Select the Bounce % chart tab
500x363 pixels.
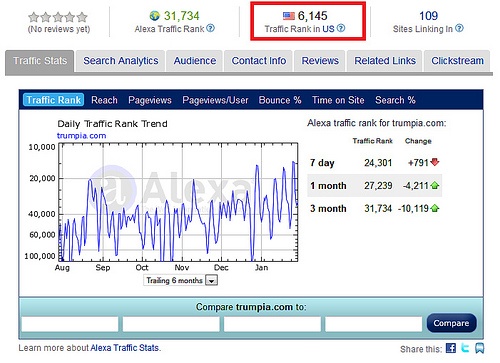(x=280, y=100)
